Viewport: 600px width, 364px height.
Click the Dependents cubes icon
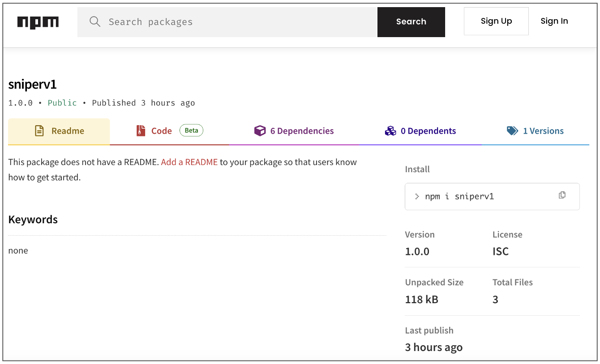click(x=390, y=131)
